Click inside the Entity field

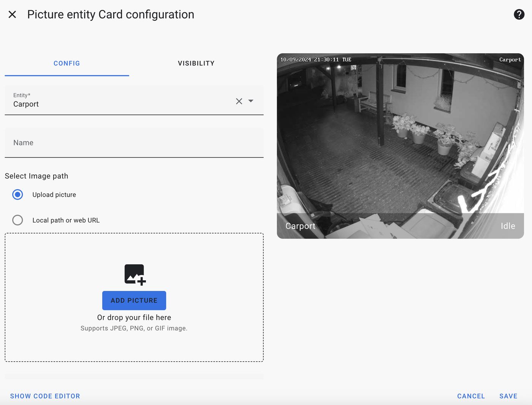[x=114, y=104]
